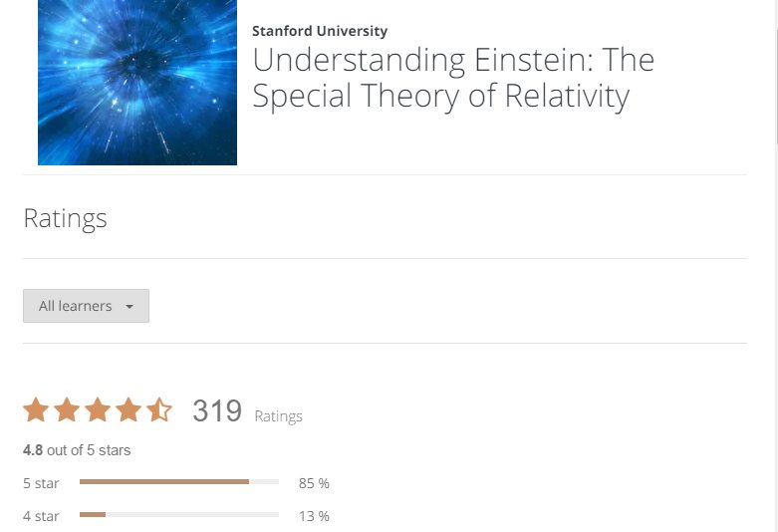Click the first rating star

tap(36, 409)
